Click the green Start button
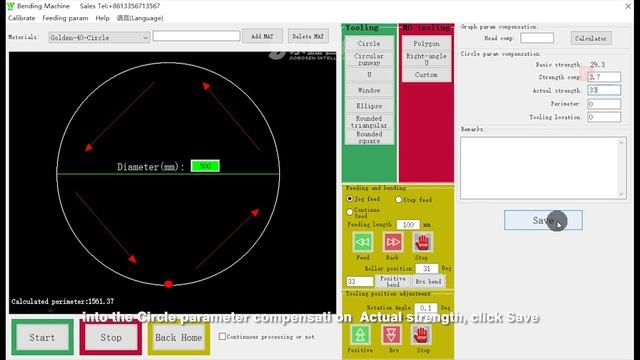 (x=42, y=338)
